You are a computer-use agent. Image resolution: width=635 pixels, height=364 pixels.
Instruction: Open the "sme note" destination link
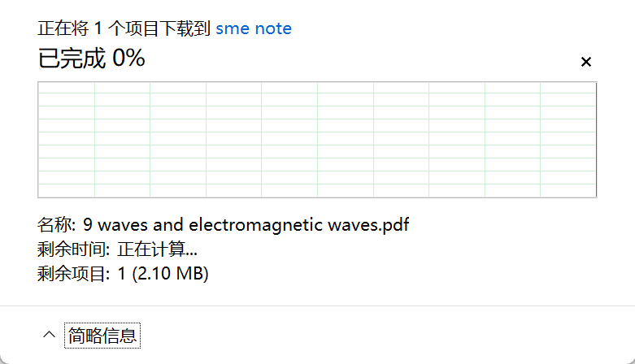[x=253, y=28]
